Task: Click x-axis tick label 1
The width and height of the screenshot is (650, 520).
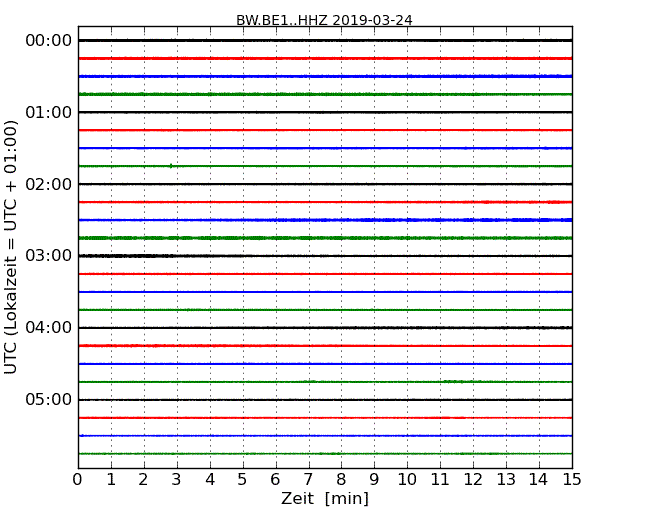Action: coord(111,480)
